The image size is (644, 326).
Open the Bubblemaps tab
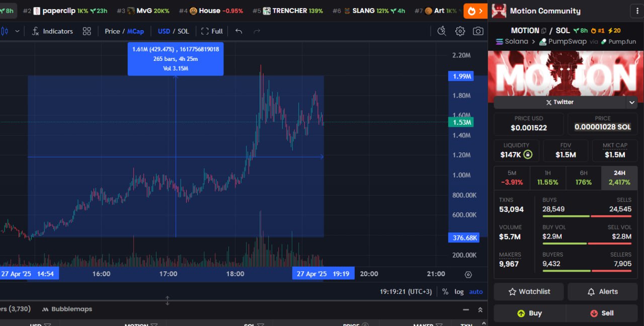point(67,309)
